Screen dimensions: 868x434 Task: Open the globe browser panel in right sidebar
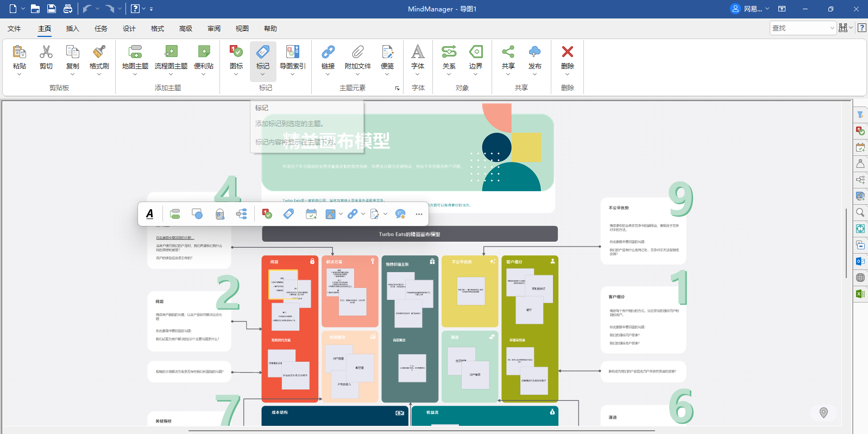coord(860,278)
